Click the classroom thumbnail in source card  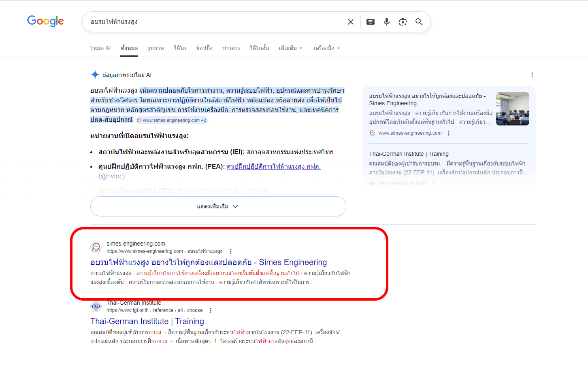click(x=512, y=109)
